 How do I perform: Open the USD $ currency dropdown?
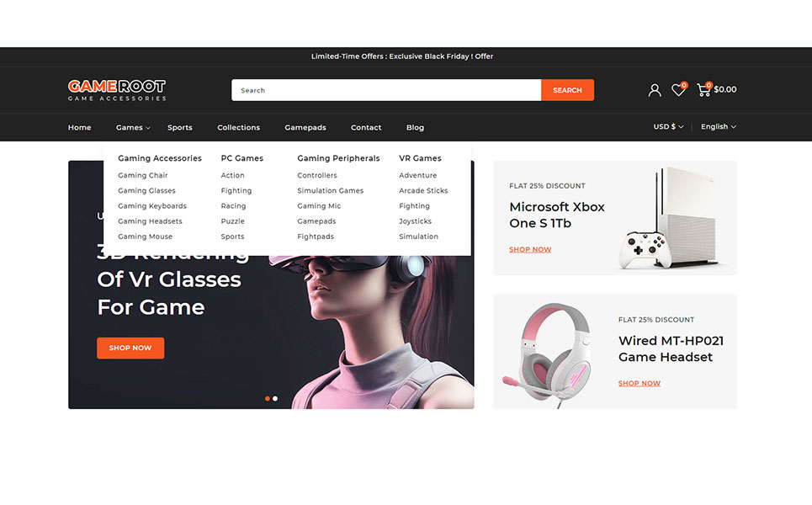point(668,126)
